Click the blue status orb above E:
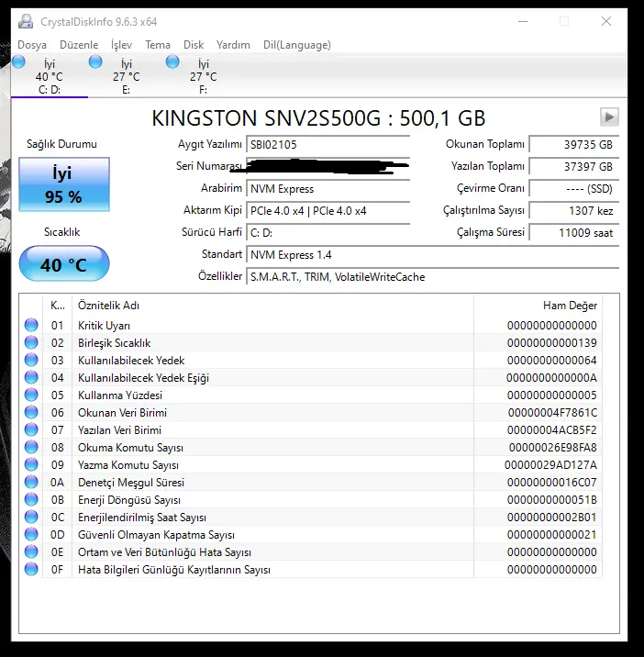 click(x=95, y=62)
